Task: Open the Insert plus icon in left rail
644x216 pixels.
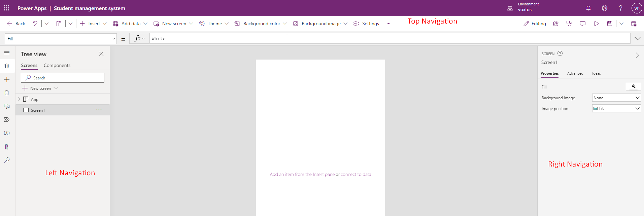Action: (x=7, y=79)
